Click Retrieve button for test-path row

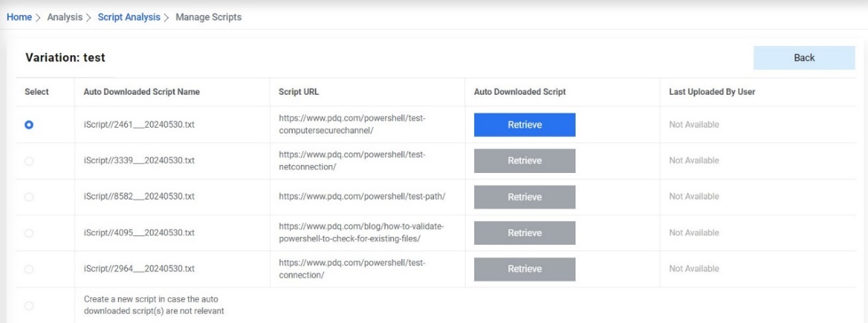click(525, 197)
